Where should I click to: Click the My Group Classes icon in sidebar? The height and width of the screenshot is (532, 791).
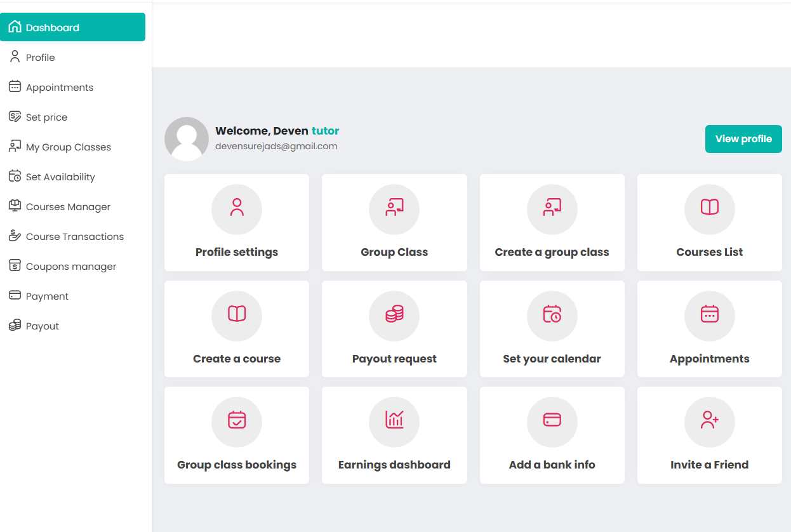click(15, 147)
